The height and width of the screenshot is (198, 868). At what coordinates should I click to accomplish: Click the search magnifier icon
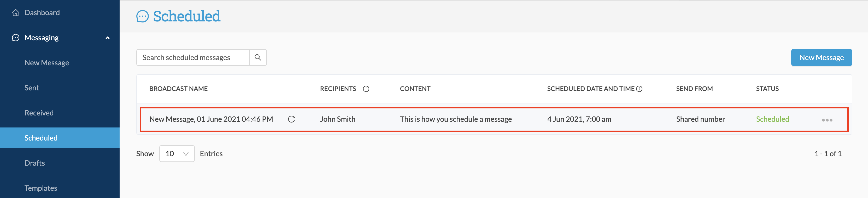point(258,57)
